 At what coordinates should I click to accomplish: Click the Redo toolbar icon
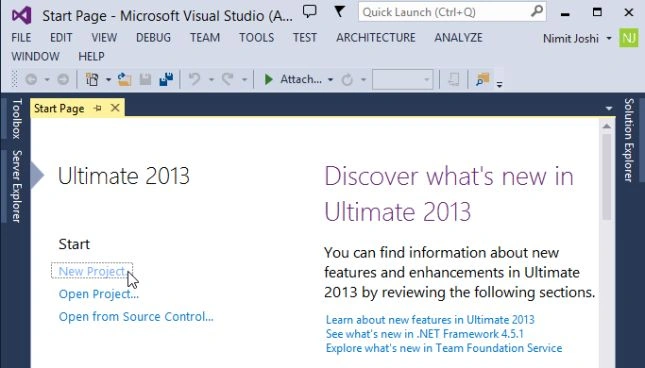(x=227, y=79)
